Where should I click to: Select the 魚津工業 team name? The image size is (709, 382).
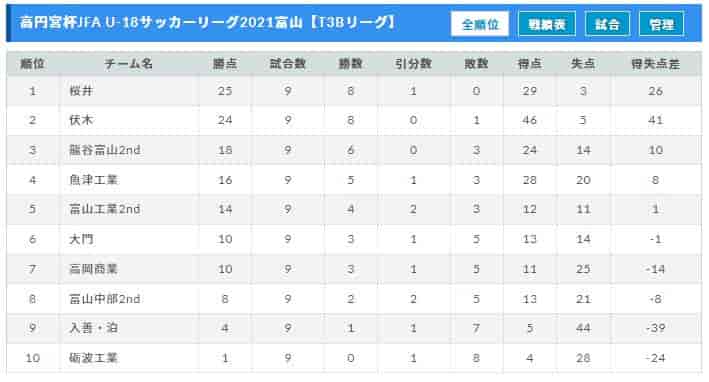(x=93, y=180)
